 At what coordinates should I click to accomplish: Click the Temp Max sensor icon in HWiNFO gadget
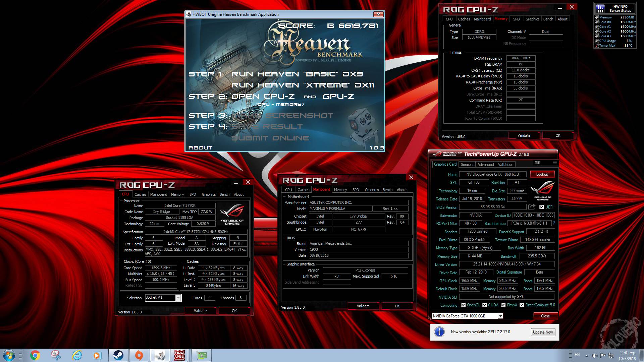point(597,46)
